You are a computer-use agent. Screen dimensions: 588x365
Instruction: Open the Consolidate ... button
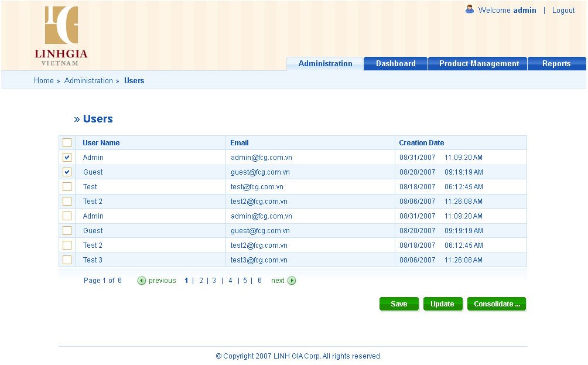497,304
